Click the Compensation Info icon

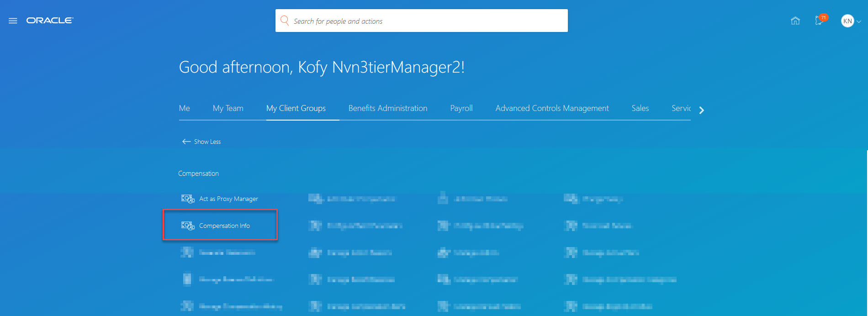(x=188, y=226)
